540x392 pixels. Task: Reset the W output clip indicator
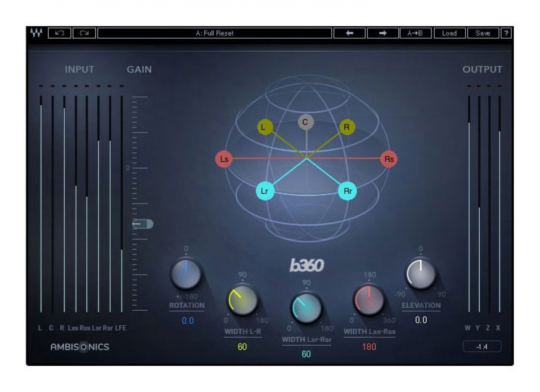coord(469,86)
